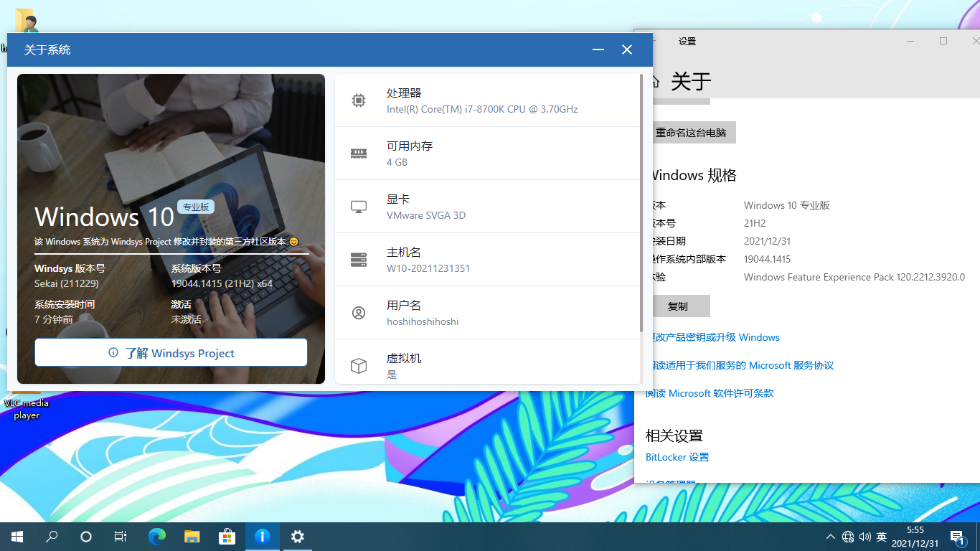Minimize the 关于系统 window
980x551 pixels.
click(x=598, y=50)
